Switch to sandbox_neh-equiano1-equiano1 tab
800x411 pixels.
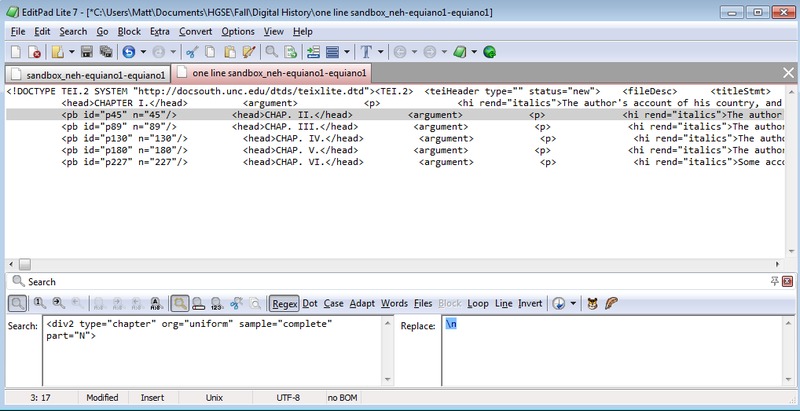[x=88, y=75]
